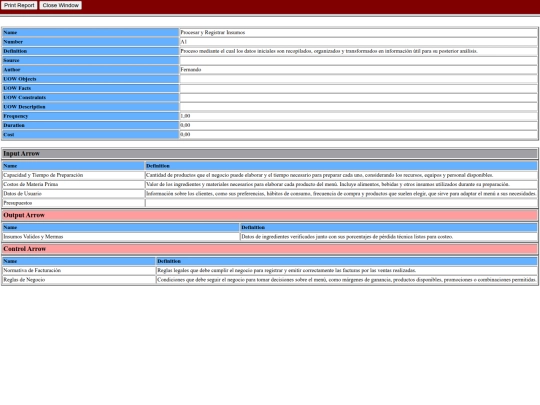Image resolution: width=540 pixels, height=405 pixels.
Task: Click the Print Report button
Action: click(x=19, y=5)
